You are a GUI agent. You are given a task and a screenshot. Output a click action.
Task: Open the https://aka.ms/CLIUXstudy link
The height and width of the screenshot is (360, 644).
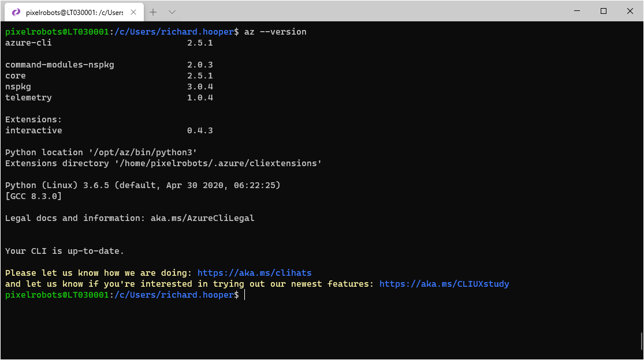(x=444, y=284)
